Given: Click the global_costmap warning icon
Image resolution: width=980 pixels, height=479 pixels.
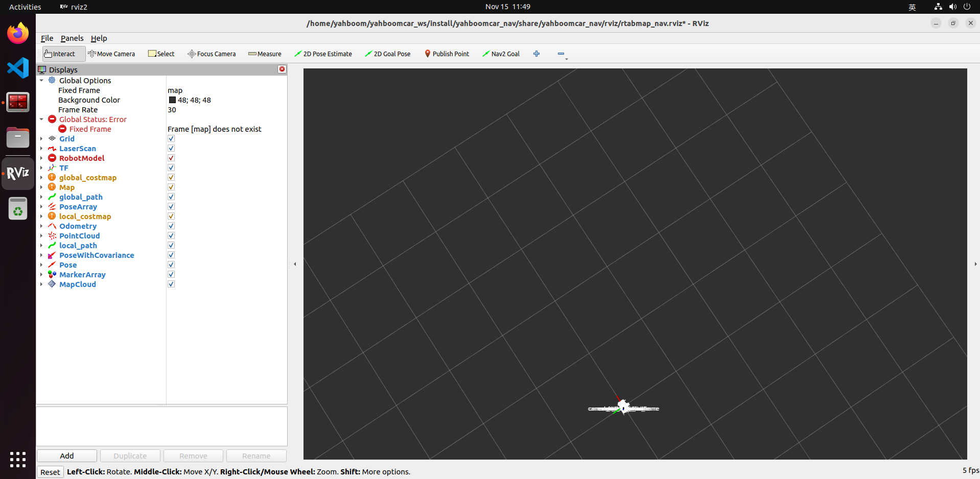Looking at the screenshot, I should click(x=52, y=177).
